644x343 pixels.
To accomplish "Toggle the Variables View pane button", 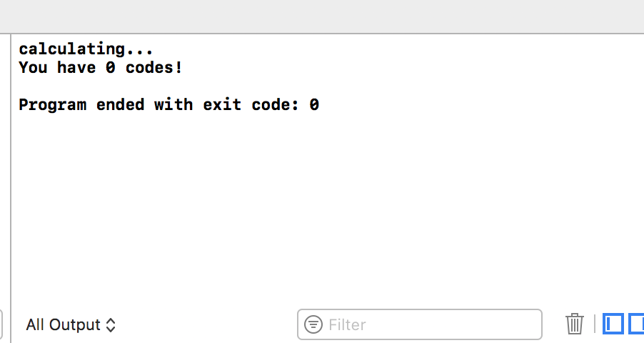I will click(x=613, y=324).
